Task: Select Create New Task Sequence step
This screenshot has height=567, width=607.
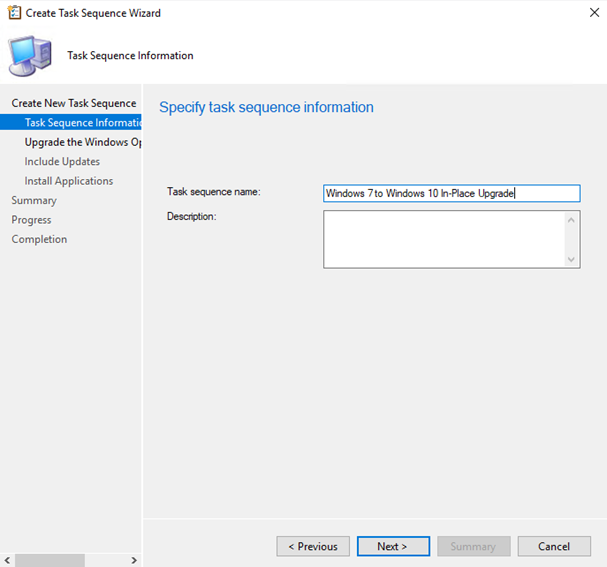Action: (x=74, y=103)
